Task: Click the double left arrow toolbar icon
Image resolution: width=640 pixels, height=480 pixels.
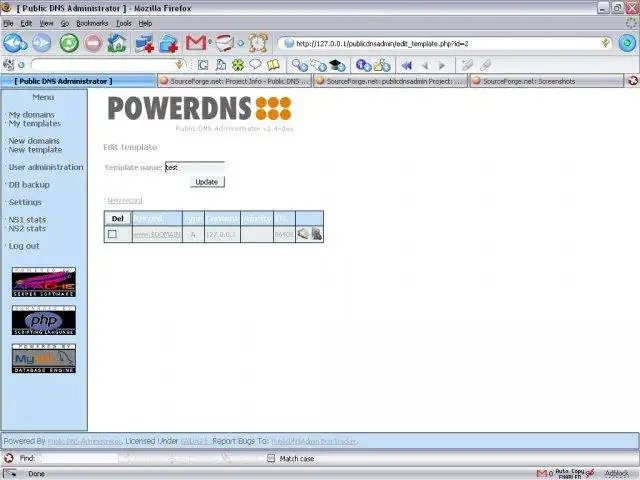Action: (x=407, y=65)
